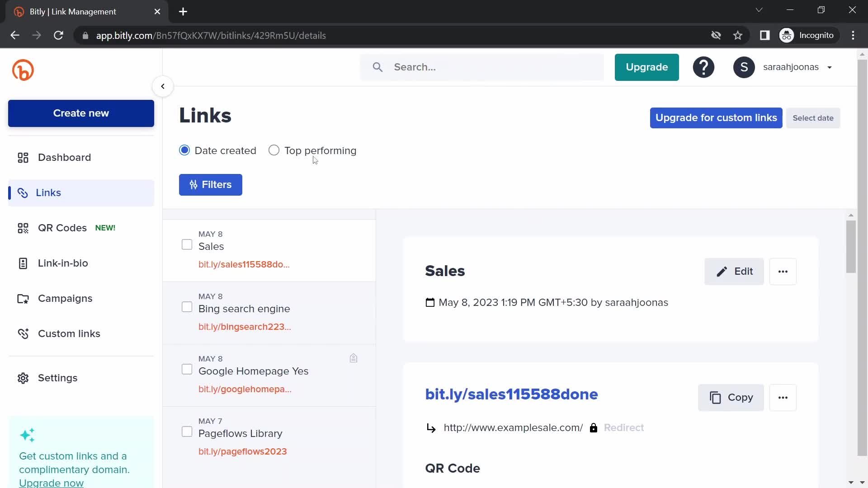Screen dimensions: 868x488
Task: Expand the three-dot menu for Sales link
Action: 783,271
